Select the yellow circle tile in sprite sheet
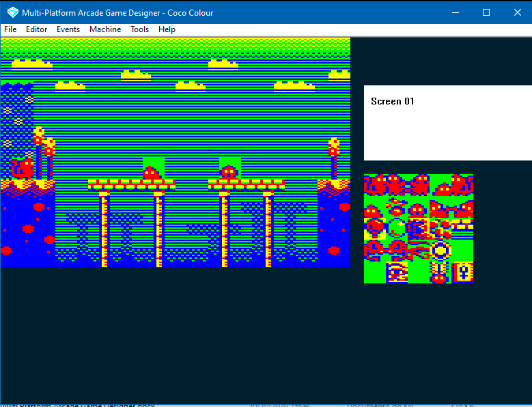 click(x=440, y=251)
